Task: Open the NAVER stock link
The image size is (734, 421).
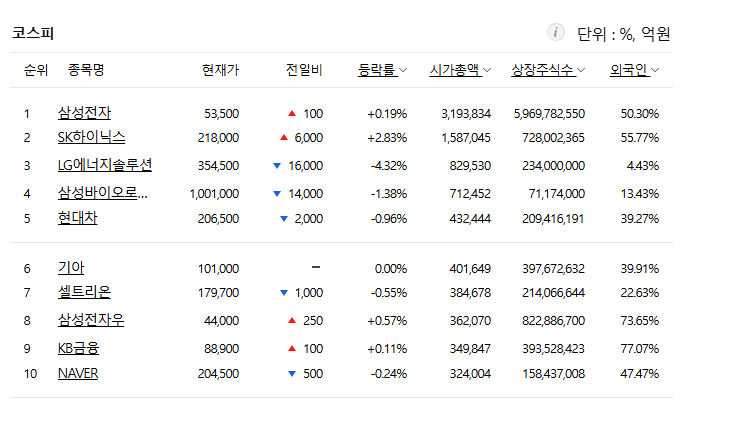Action: click(78, 373)
